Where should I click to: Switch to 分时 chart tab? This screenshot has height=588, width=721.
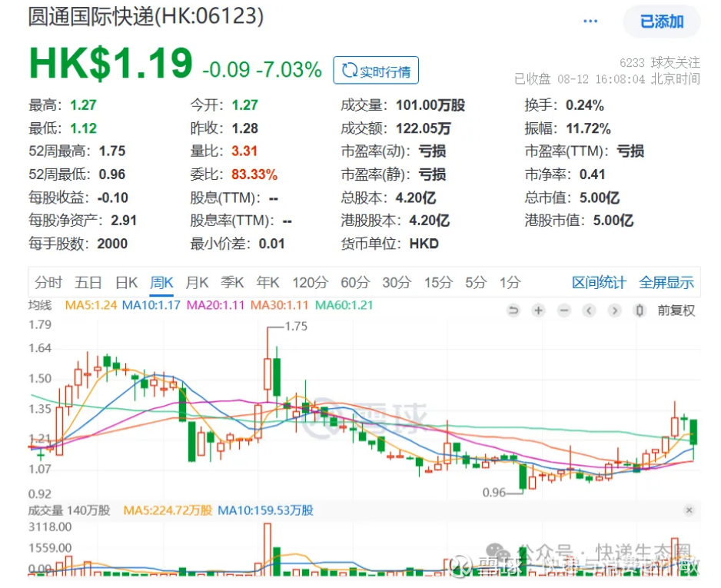coord(48,282)
